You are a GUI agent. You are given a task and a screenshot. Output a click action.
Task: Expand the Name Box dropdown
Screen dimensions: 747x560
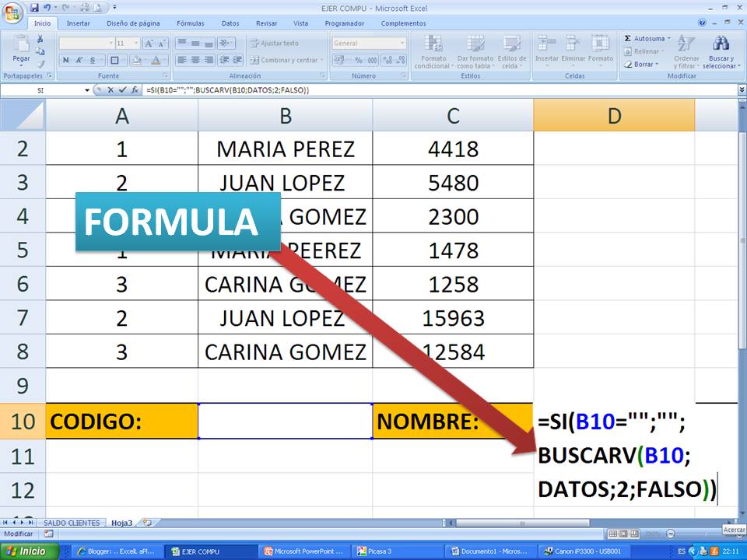pyautogui.click(x=87, y=90)
